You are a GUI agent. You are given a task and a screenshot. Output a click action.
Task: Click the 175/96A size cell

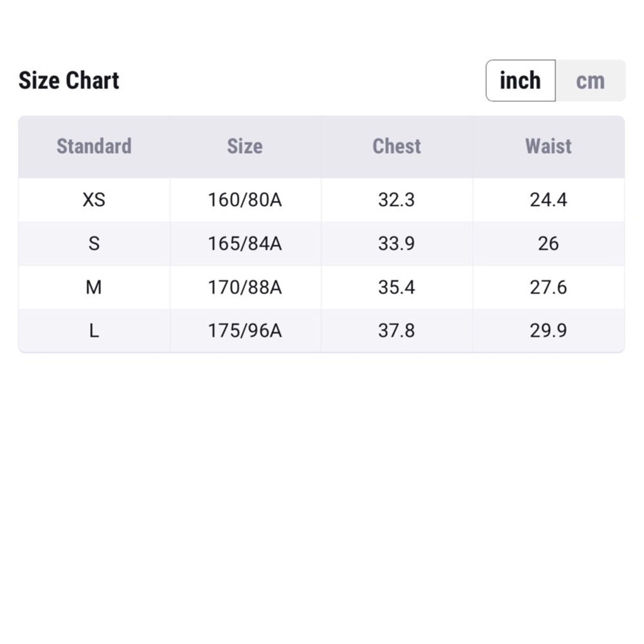coord(245,330)
